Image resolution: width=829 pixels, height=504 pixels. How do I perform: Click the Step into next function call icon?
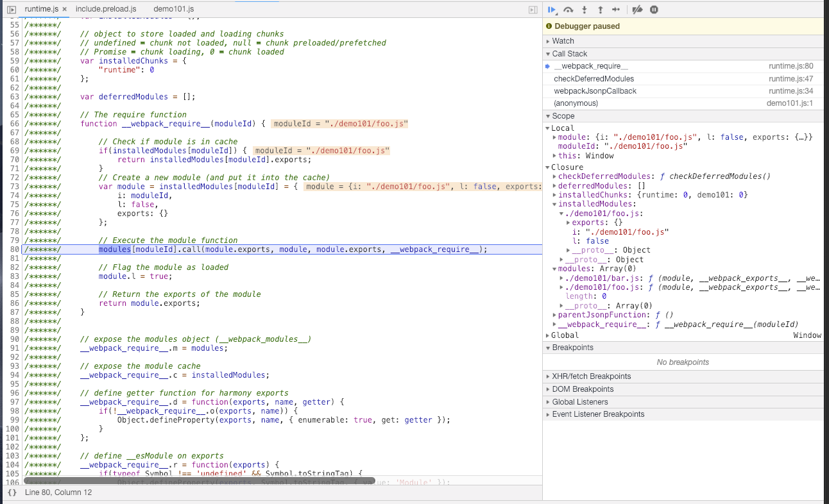pos(584,9)
